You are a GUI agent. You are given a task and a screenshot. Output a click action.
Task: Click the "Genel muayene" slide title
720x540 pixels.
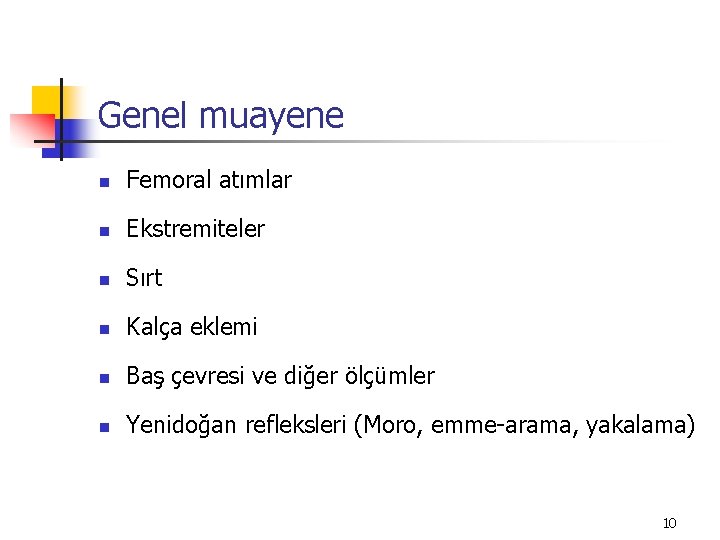(220, 116)
